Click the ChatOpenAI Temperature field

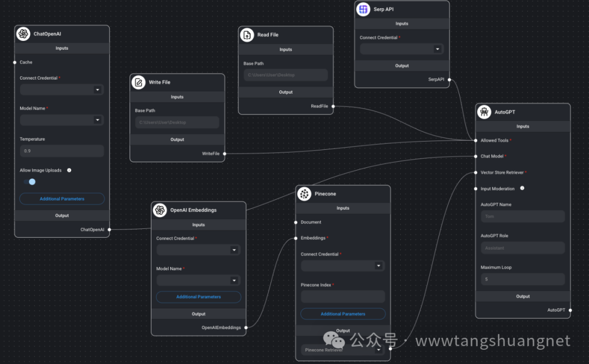click(x=62, y=151)
